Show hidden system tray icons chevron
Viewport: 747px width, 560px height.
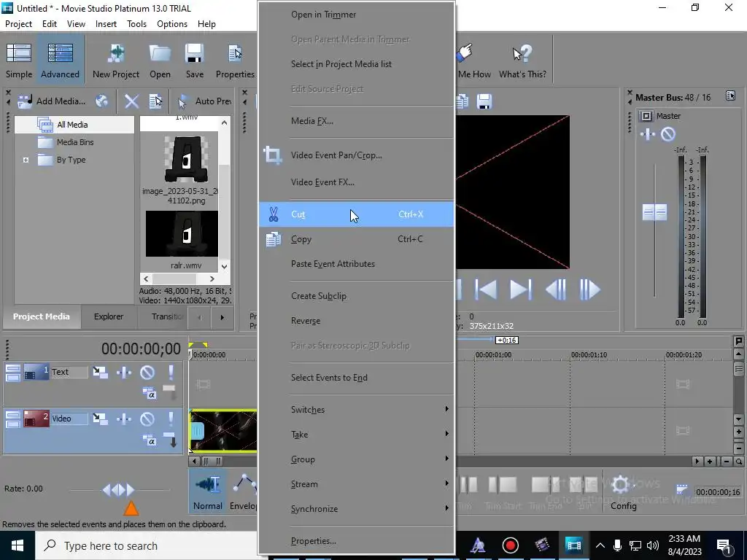pyautogui.click(x=600, y=545)
